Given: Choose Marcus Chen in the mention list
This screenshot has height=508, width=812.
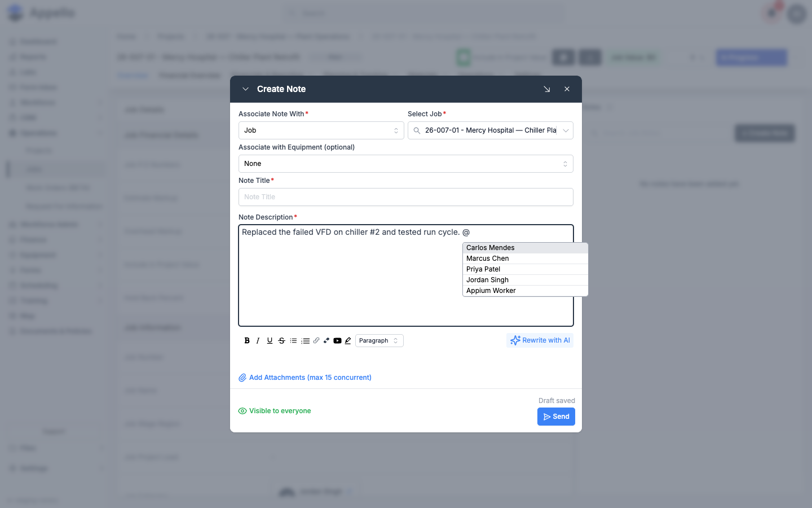Looking at the screenshot, I should [526, 259].
